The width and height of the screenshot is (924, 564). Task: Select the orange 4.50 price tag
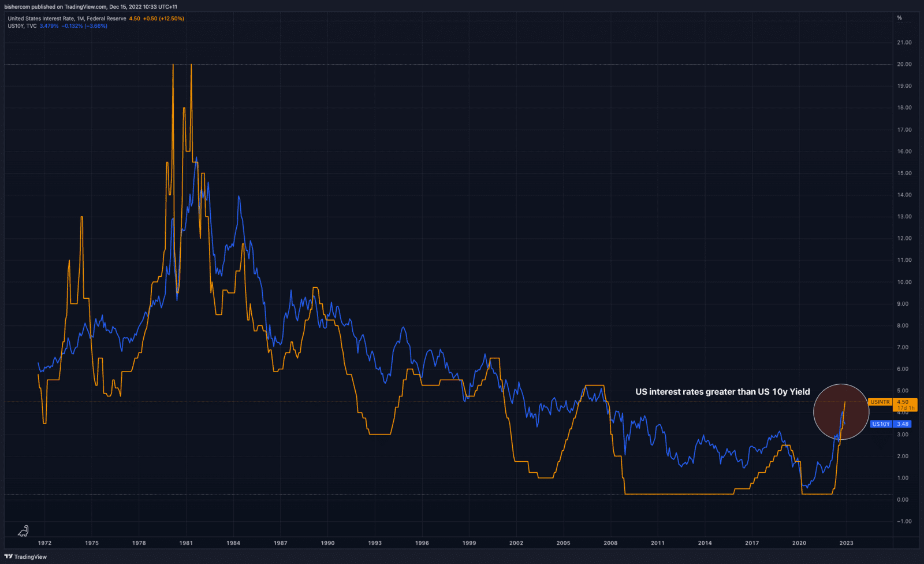tap(903, 402)
